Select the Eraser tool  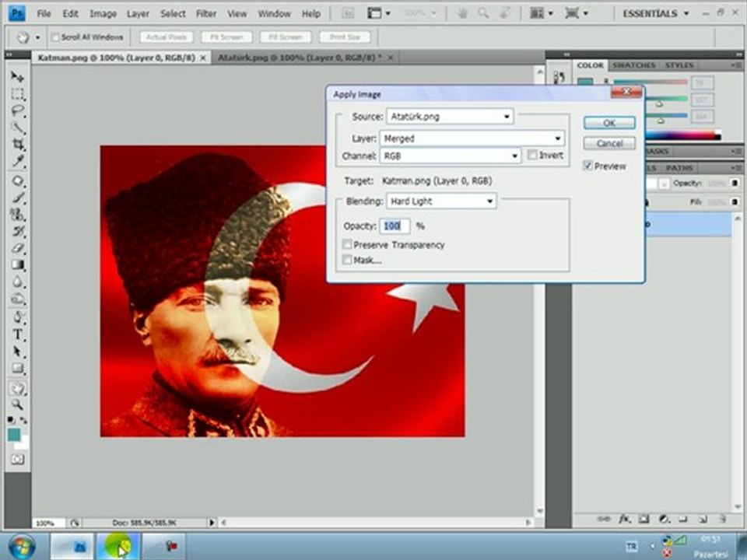(17, 247)
